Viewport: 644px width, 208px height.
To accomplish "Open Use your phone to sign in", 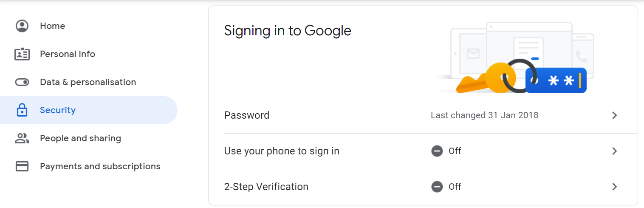I will pyautogui.click(x=282, y=151).
